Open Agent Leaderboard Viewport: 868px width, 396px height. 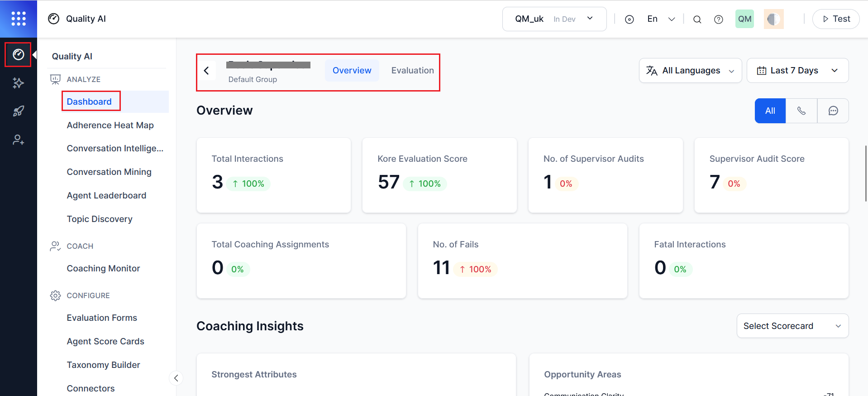click(106, 195)
